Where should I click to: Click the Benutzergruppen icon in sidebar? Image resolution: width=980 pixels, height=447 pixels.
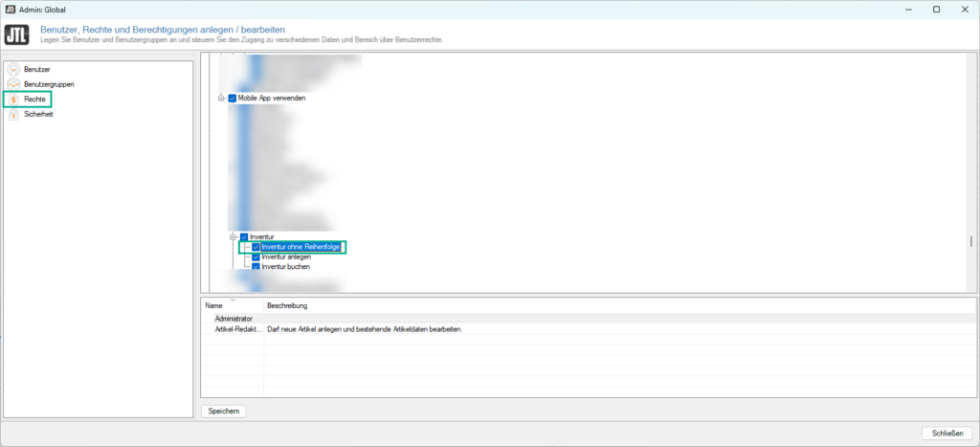(13, 84)
